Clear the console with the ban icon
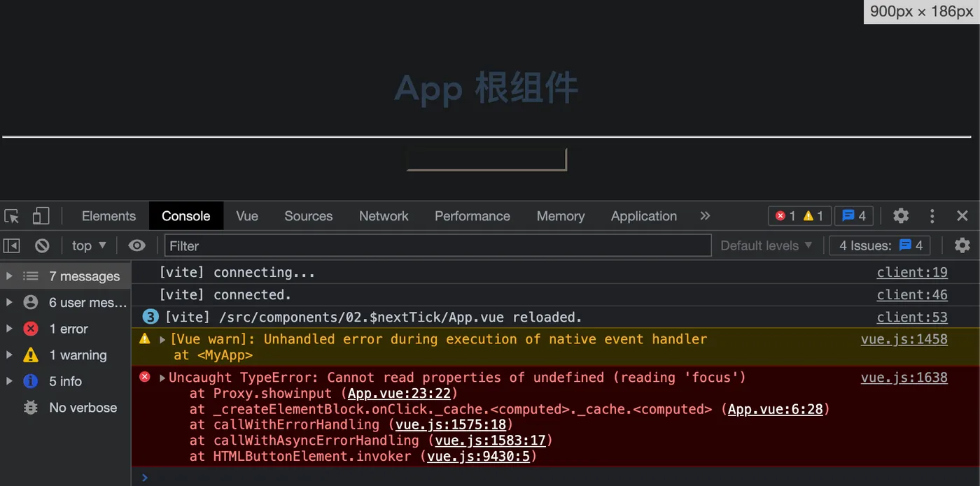This screenshot has width=980, height=486. [x=42, y=245]
